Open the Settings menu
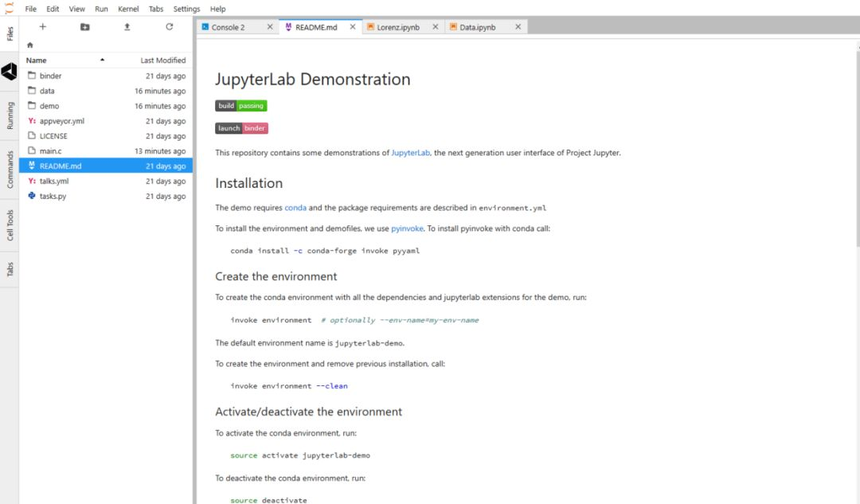 (x=186, y=9)
